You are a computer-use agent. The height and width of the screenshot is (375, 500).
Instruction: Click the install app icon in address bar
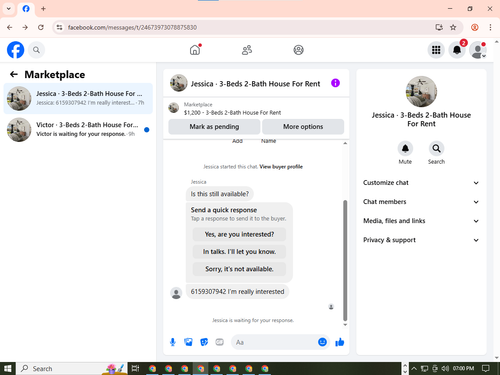pyautogui.click(x=439, y=27)
